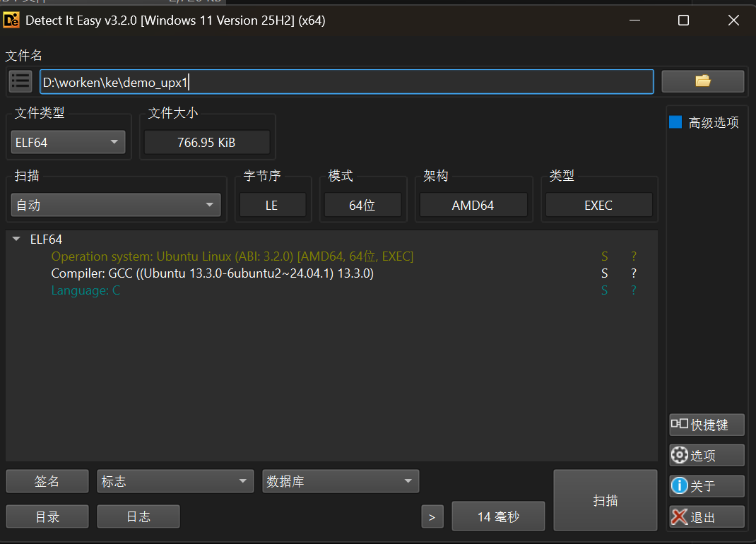
Task: Open 快捷键 shortcuts button
Action: pyautogui.click(x=707, y=425)
